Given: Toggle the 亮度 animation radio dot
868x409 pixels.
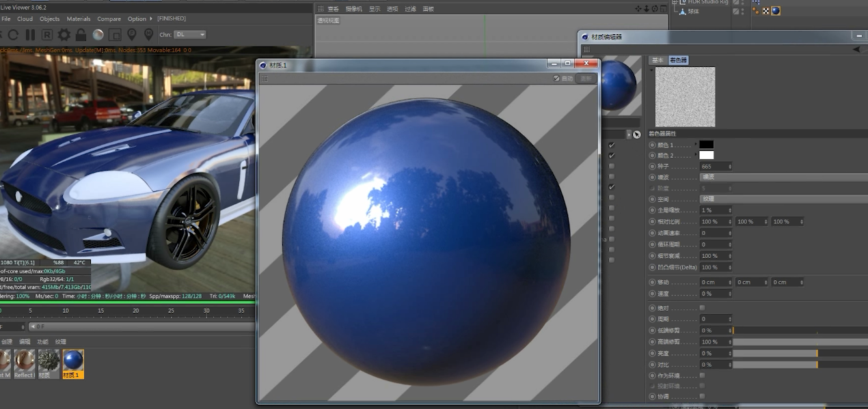Looking at the screenshot, I should click(x=651, y=353).
